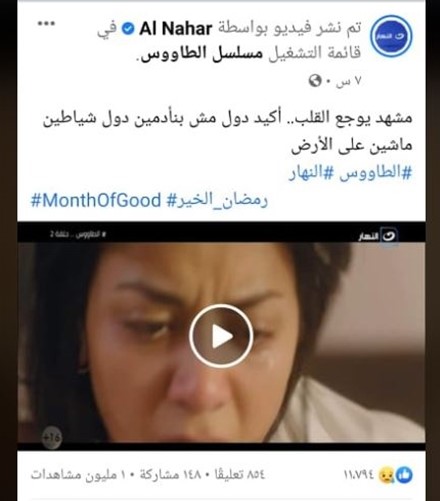
Task: Open the three-dots post options menu
Action: click(x=46, y=23)
